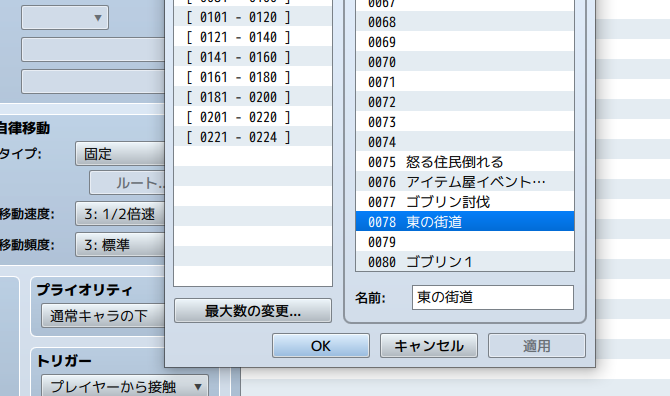Select switch 0080 ゴブリン1
The width and height of the screenshot is (670, 396).
point(464,261)
